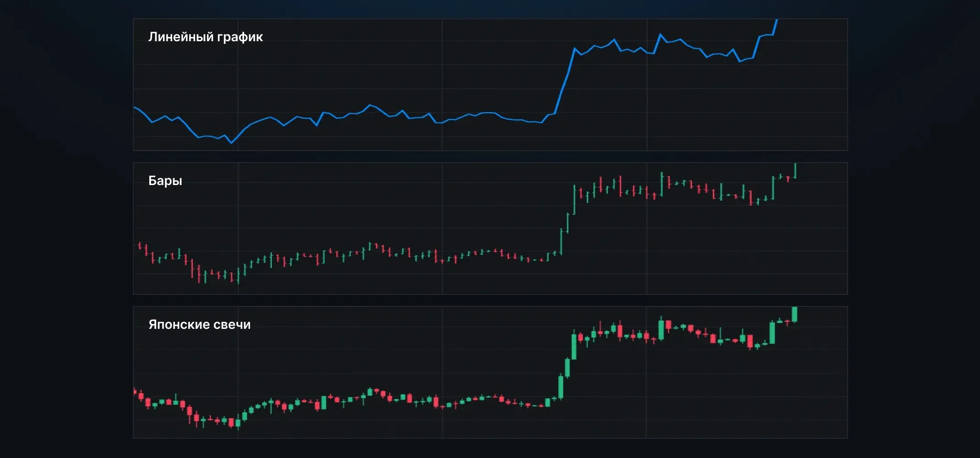Select the blue line chart panel
The width and height of the screenshot is (980, 458).
pos(490,85)
